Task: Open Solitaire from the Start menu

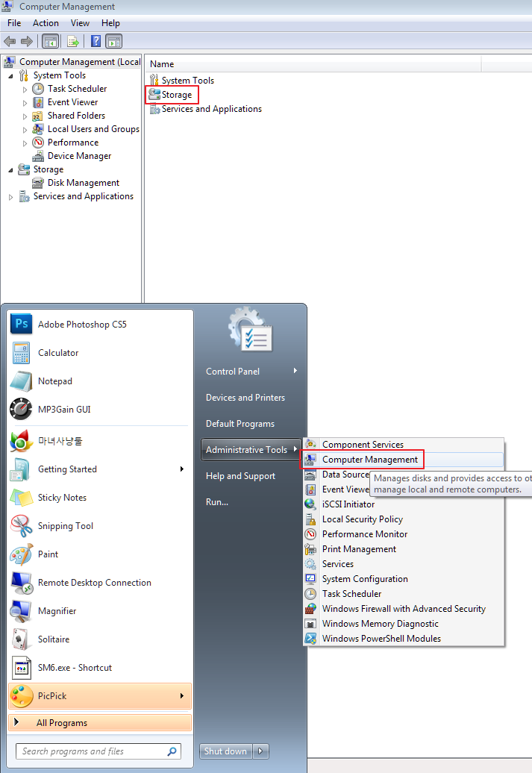Action: [100, 639]
